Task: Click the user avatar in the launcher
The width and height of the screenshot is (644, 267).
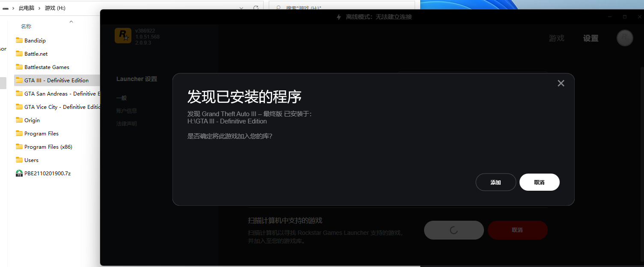Action: click(x=625, y=38)
